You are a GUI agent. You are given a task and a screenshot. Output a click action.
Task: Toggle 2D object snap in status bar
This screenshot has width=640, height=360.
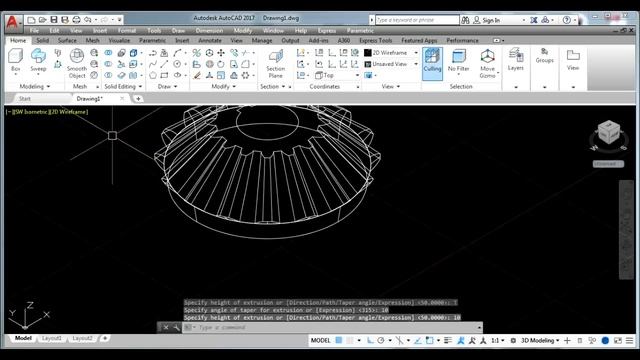[x=429, y=340]
